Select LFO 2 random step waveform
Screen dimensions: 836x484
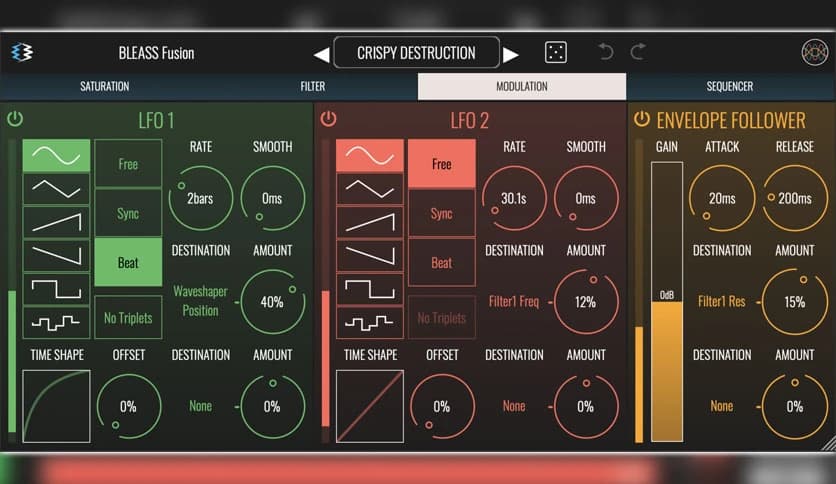point(369,322)
